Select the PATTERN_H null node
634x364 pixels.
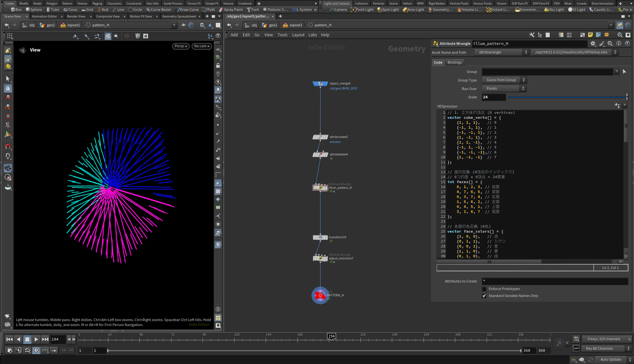click(x=320, y=295)
